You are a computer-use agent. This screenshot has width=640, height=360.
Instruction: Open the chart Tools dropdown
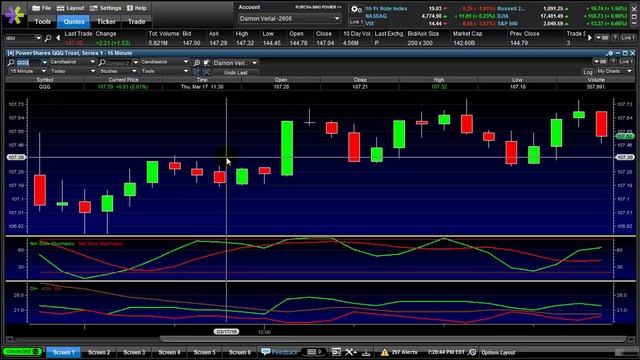click(x=164, y=71)
